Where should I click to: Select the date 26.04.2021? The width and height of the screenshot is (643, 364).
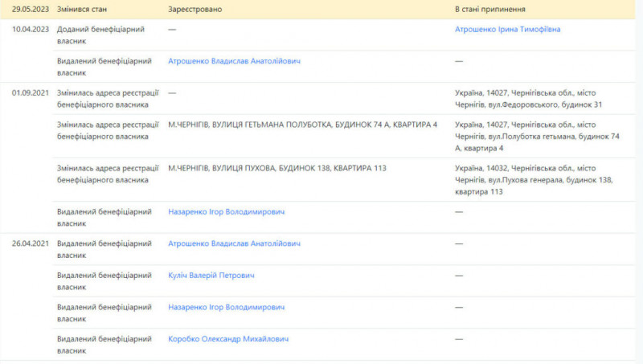point(31,243)
